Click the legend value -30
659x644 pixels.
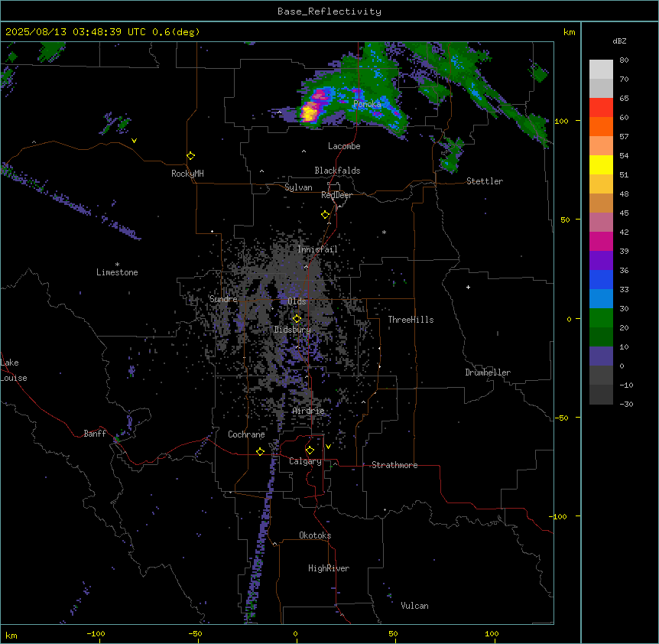[x=626, y=405]
